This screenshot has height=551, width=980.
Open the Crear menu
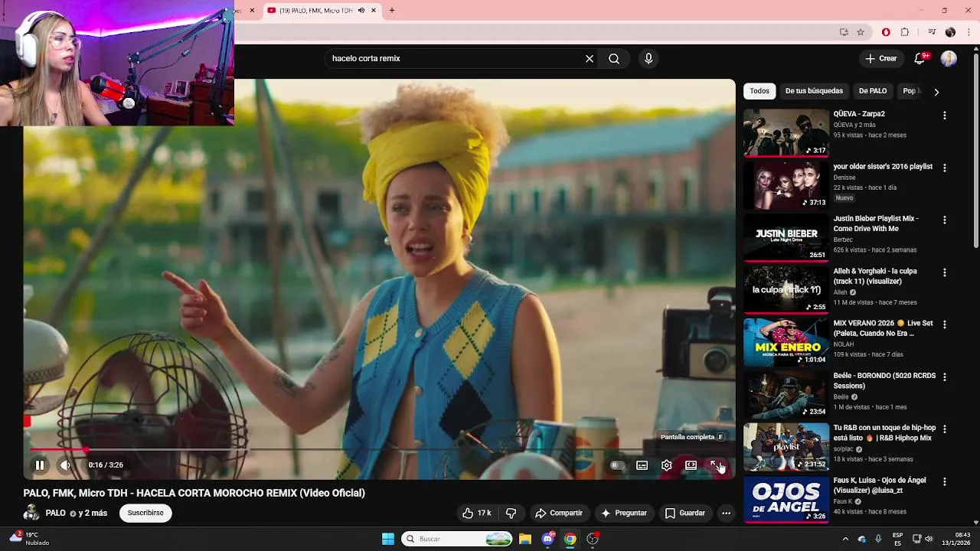880,58
